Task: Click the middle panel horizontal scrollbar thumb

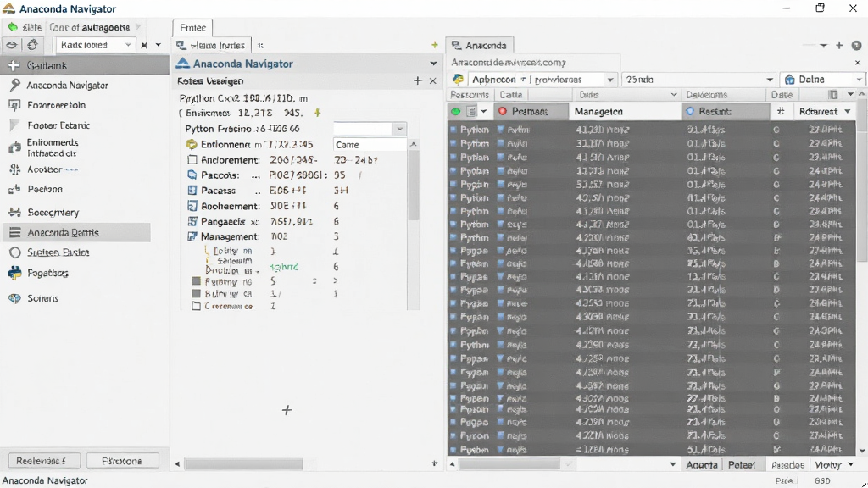Action: click(x=243, y=463)
